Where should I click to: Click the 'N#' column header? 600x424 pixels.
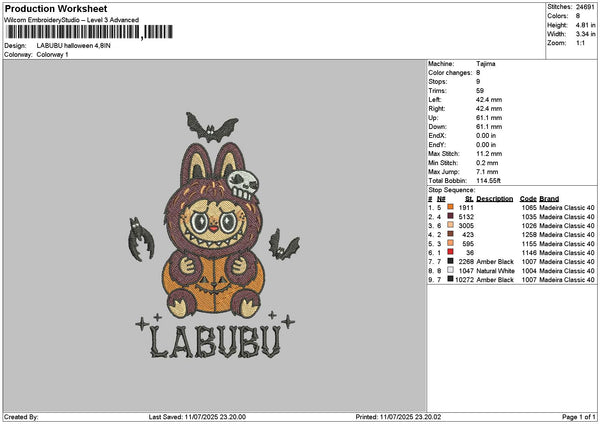(x=441, y=199)
